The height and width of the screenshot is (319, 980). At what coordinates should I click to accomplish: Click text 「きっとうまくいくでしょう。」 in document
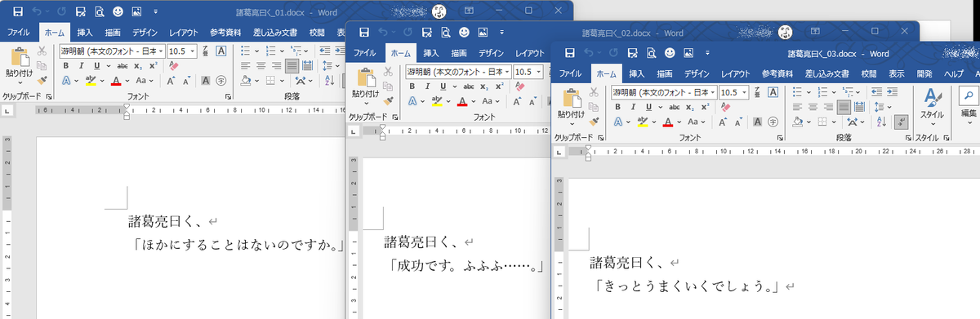[687, 286]
